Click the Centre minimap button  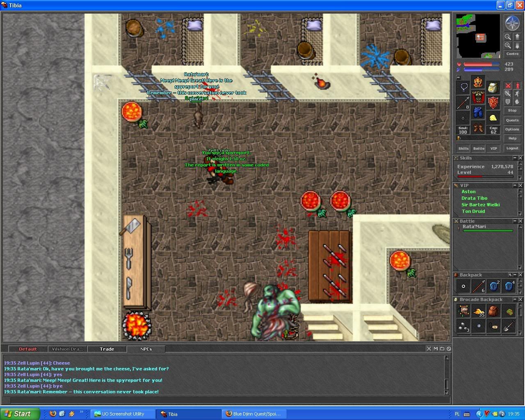[x=512, y=54]
